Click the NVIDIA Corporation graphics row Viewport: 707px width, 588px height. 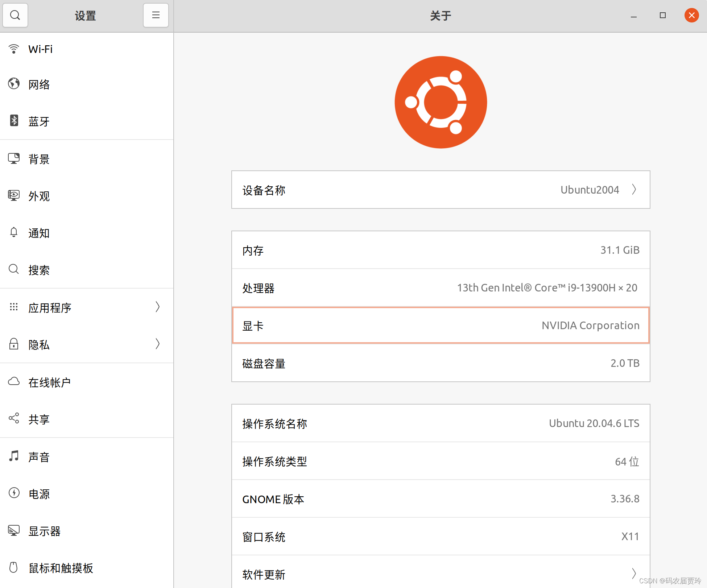tap(440, 325)
